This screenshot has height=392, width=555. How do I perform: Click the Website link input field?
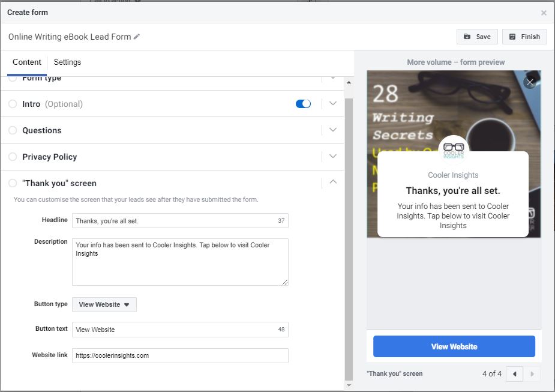tap(180, 355)
